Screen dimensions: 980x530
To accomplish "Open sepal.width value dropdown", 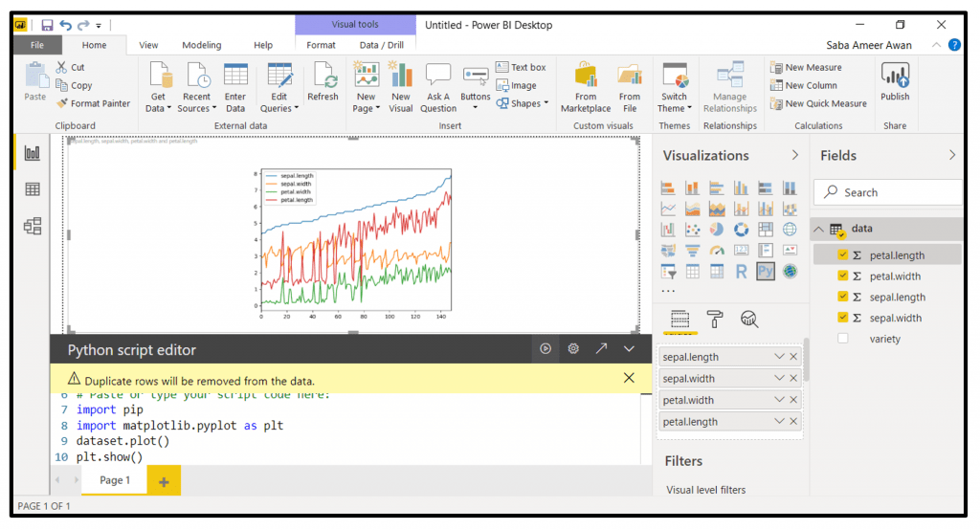I will (779, 378).
